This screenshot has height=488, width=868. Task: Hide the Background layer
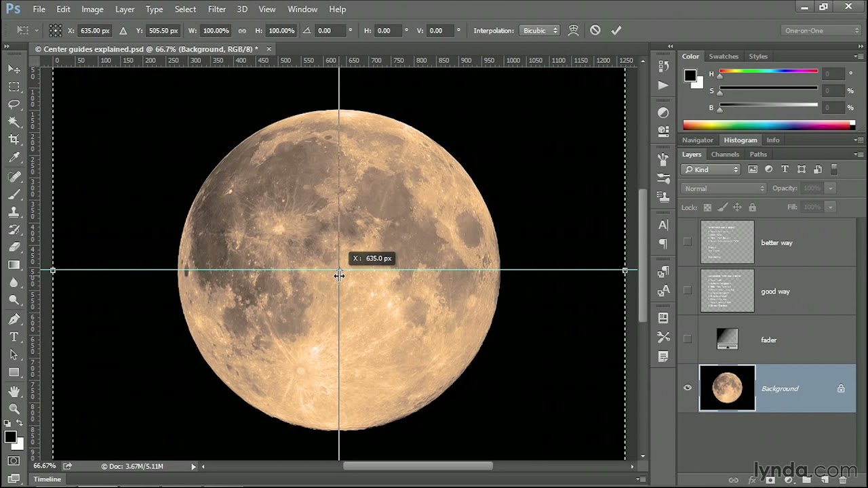pyautogui.click(x=688, y=388)
